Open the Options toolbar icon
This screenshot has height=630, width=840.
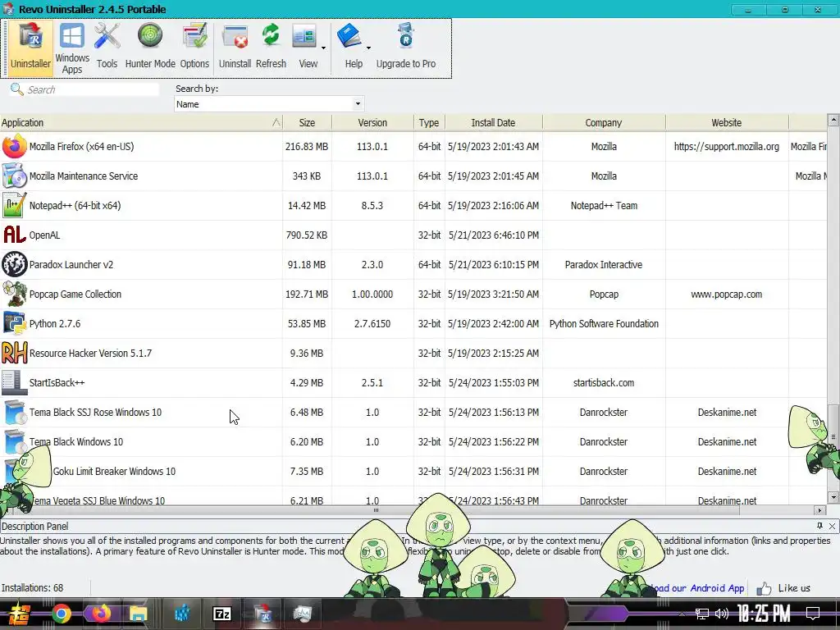click(x=194, y=48)
